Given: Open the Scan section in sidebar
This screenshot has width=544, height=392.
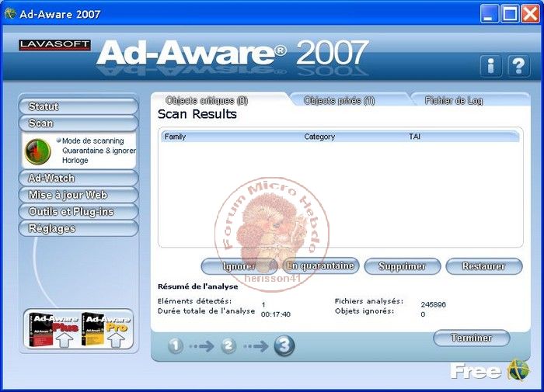Looking at the screenshot, I should pyautogui.click(x=78, y=123).
